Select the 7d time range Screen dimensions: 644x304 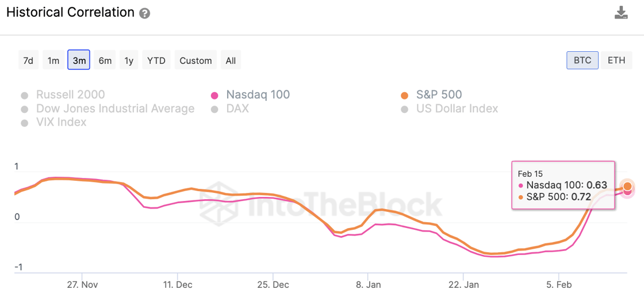coord(28,60)
